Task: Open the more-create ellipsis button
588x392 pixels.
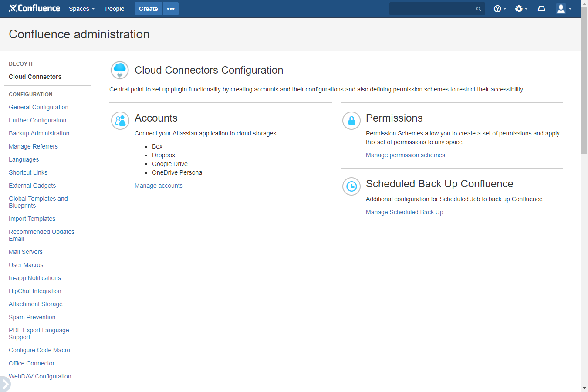Action: pyautogui.click(x=171, y=9)
